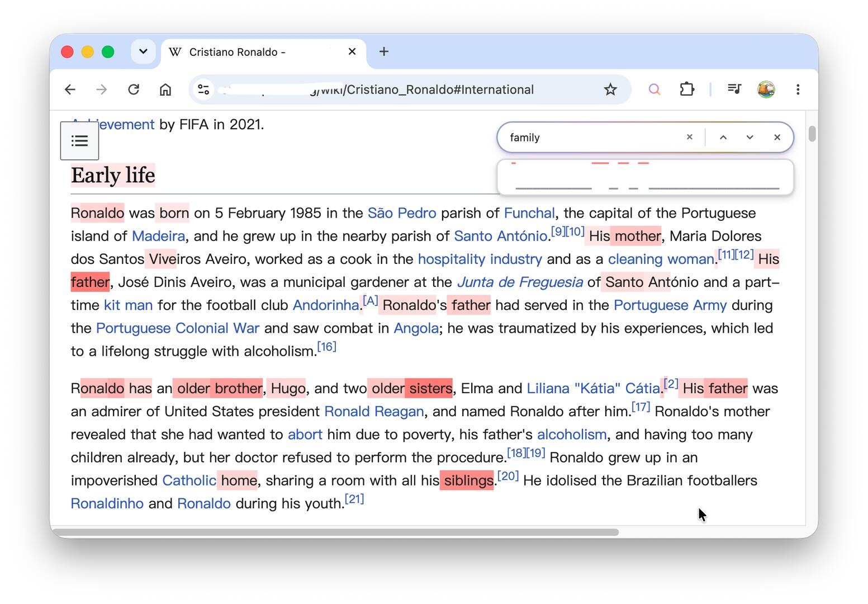The height and width of the screenshot is (604, 868).
Task: Open the kit man link
Action: (128, 305)
